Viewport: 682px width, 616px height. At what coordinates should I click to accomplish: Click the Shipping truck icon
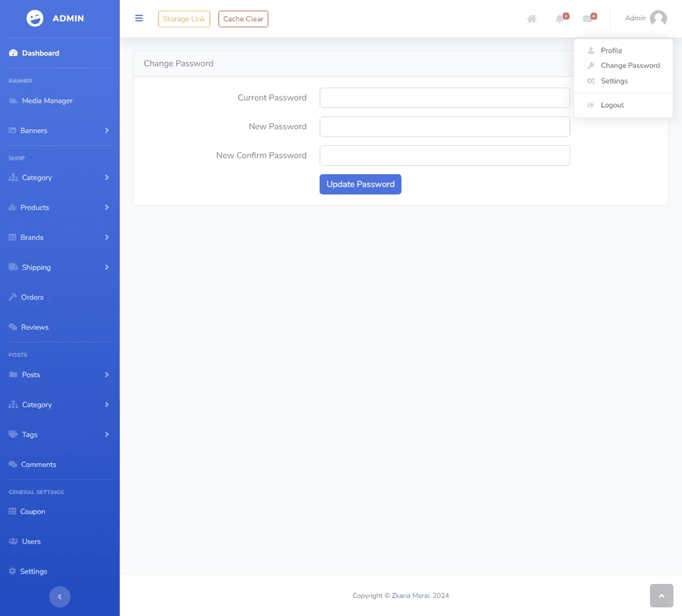(13, 267)
